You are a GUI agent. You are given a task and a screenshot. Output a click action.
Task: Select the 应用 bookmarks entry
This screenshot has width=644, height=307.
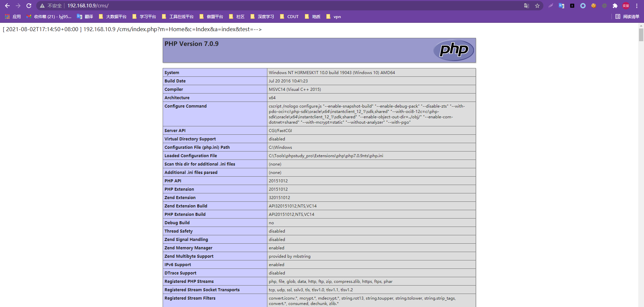coord(17,16)
